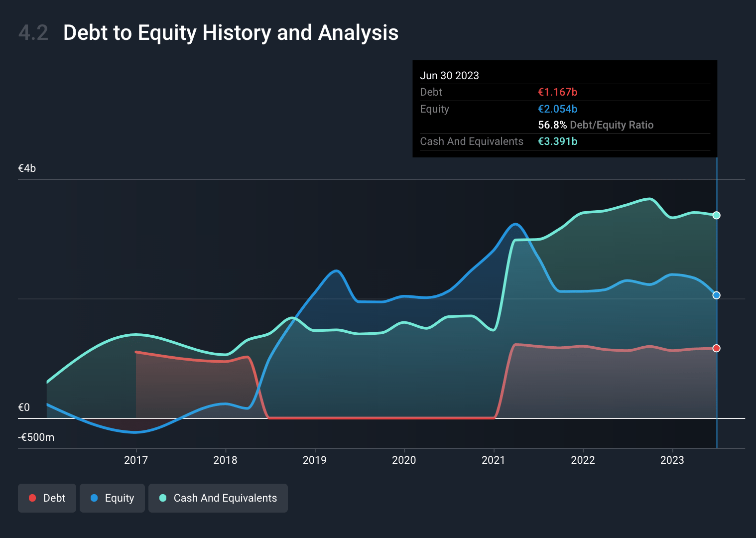The width and height of the screenshot is (756, 538).
Task: Click the Debt label in the tooltip
Action: point(431,92)
